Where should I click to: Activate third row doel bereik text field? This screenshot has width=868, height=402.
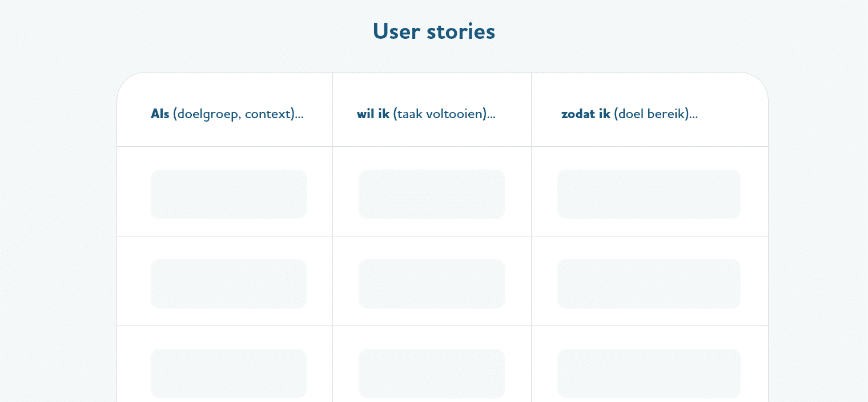point(649,373)
